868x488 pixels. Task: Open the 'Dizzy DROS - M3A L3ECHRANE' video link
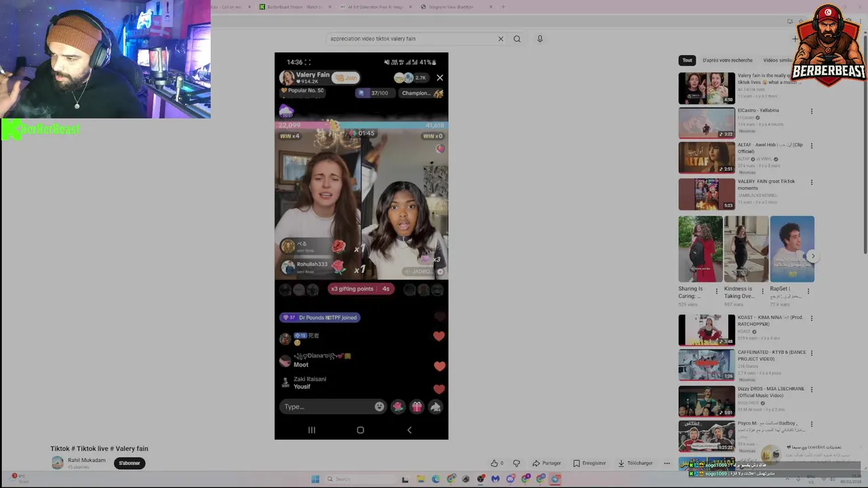[x=771, y=392]
